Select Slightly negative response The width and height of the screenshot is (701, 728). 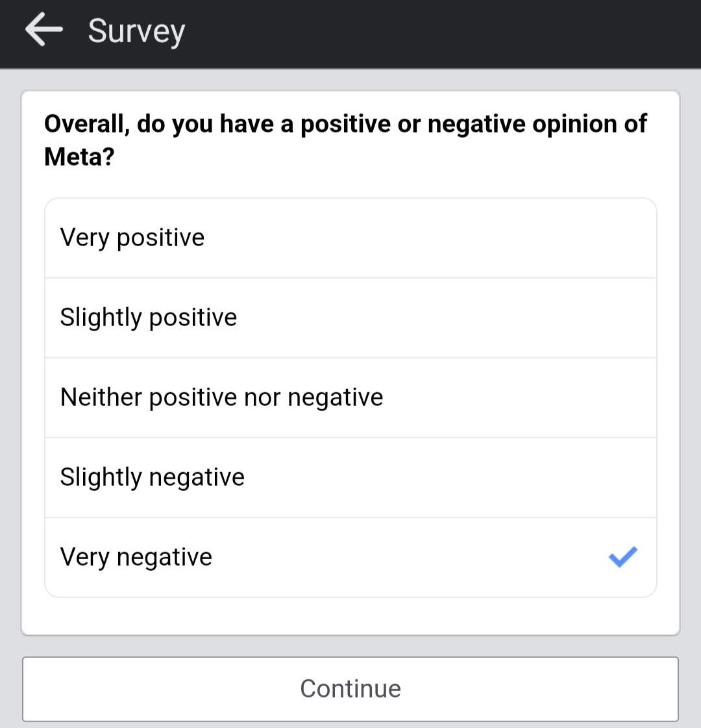350,478
